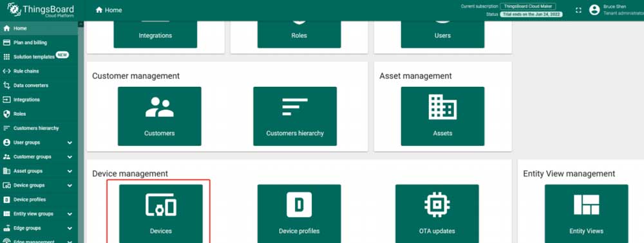Image resolution: width=644 pixels, height=243 pixels.
Task: Select Data converters in sidebar
Action: [39, 85]
